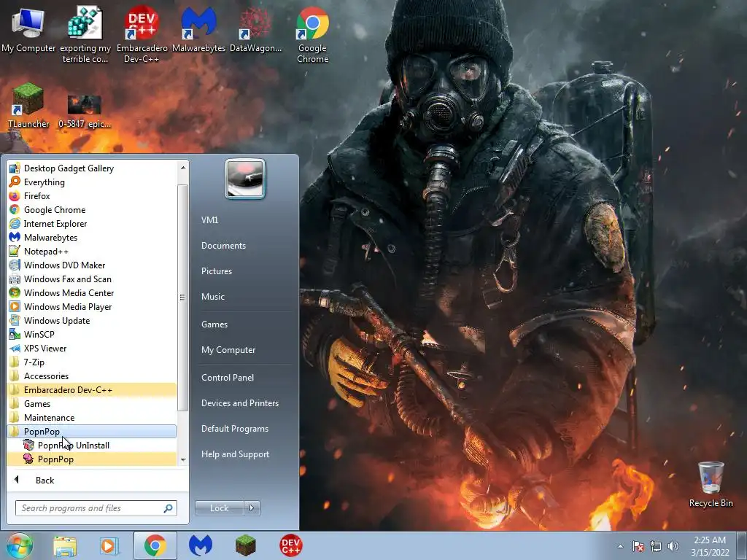Open the network tray icon

656,546
